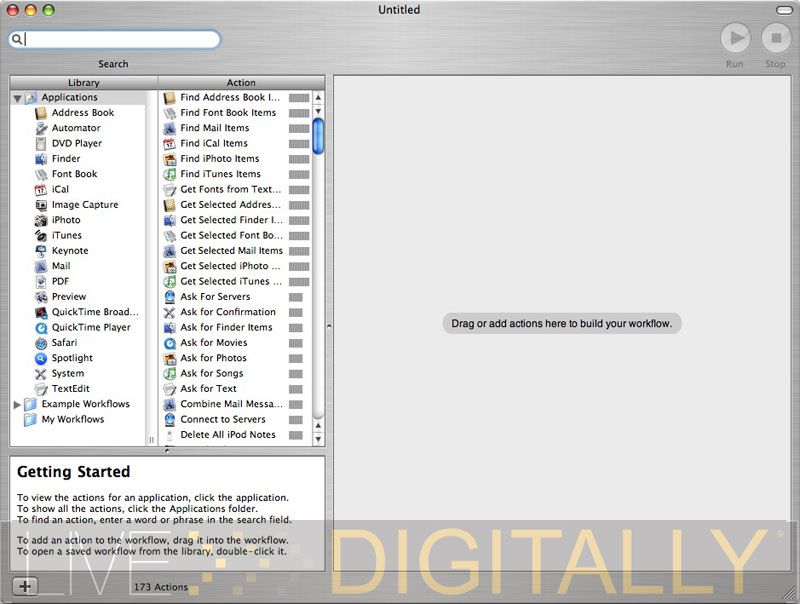Viewport: 800px width, 604px height.
Task: Expand the Example Workflows folder triangle
Action: point(17,404)
